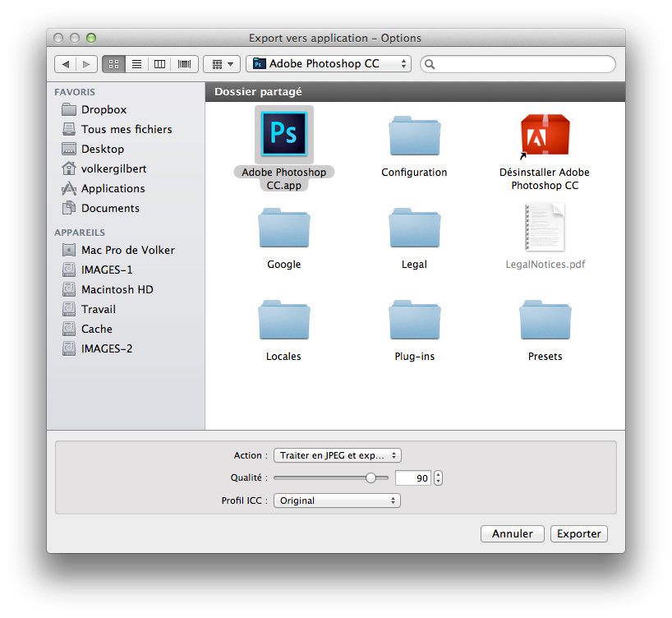Select the Adobe Photoshop CC.app icon

(x=284, y=134)
